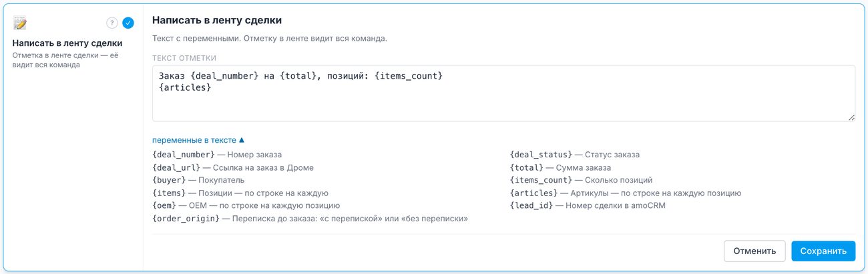This screenshot has height=274, width=868.
Task: Insert the {articles} variable from list
Action: click(x=534, y=193)
